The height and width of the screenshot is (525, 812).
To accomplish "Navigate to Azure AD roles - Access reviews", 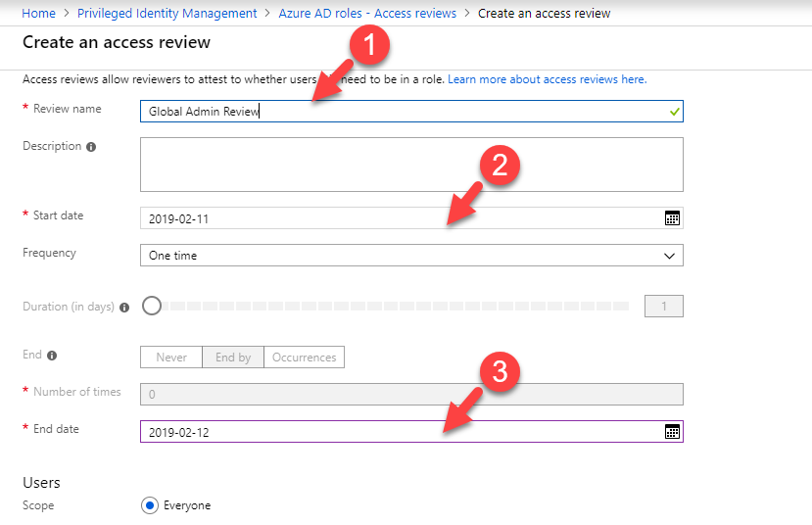I will point(366,14).
